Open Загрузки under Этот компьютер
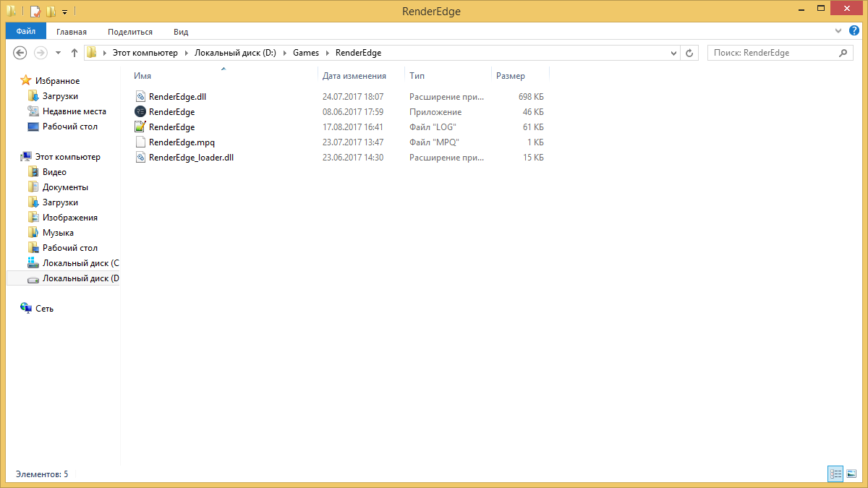This screenshot has width=868, height=488. coord(60,202)
